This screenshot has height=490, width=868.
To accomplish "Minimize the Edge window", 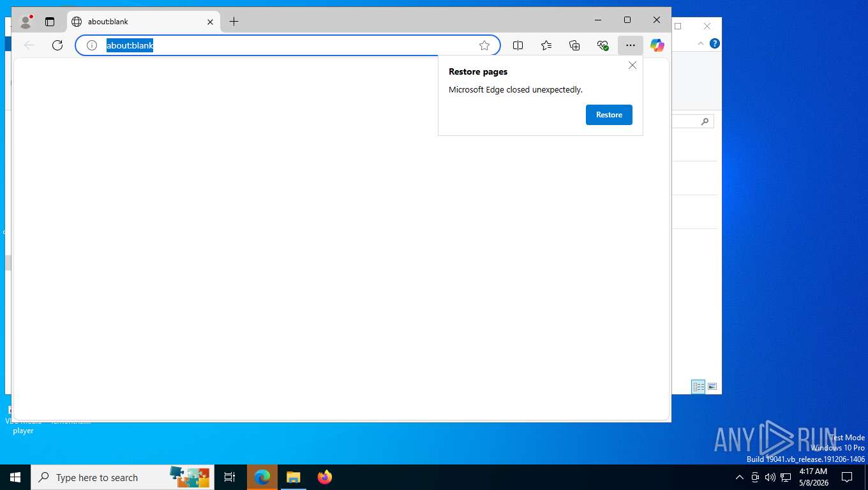I will [598, 20].
